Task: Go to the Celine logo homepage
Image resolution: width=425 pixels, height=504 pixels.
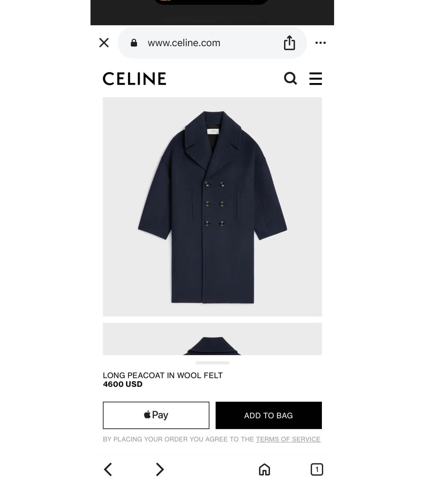Action: coord(135,79)
